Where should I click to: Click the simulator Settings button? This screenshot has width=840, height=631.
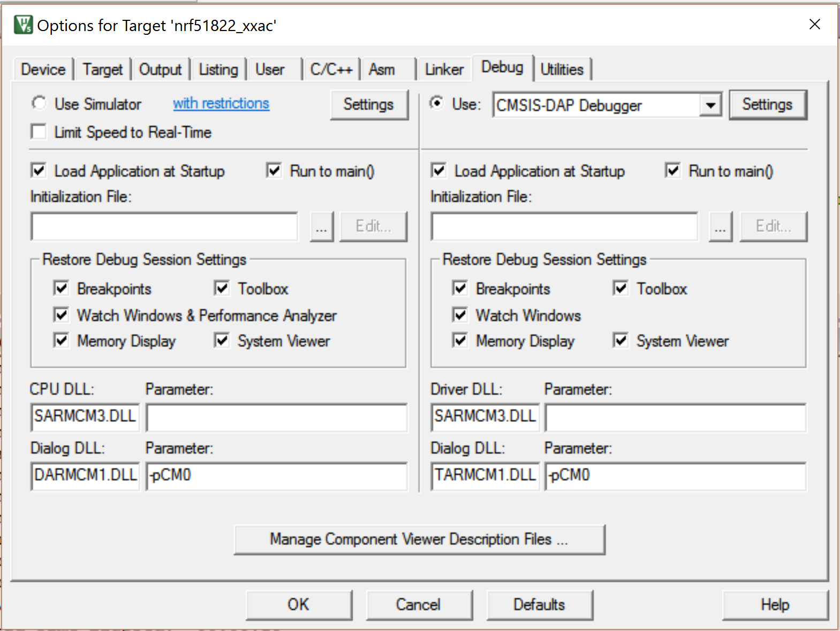pos(368,104)
